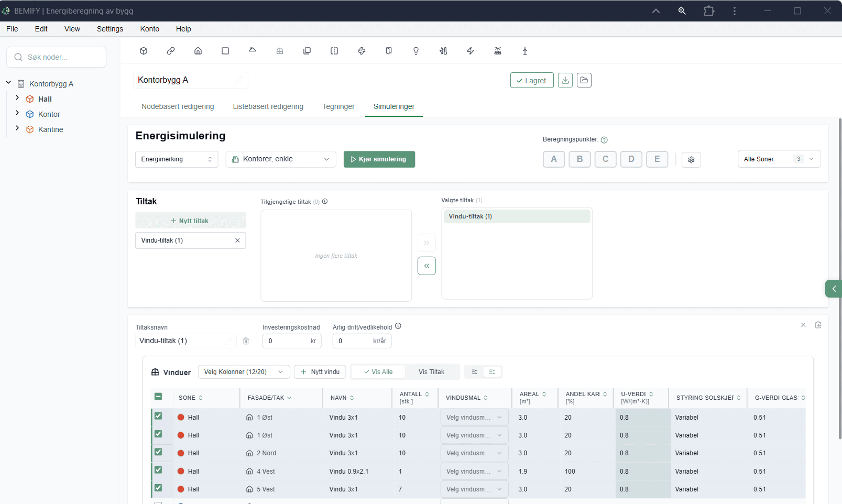This screenshot has height=504, width=842.
Task: Click the Kjør simulering button
Action: click(x=379, y=159)
